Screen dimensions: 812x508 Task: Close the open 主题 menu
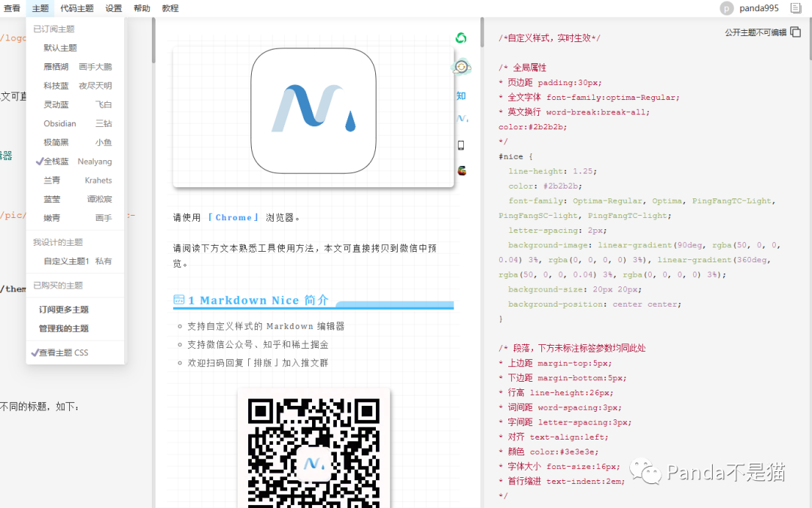[x=41, y=8]
